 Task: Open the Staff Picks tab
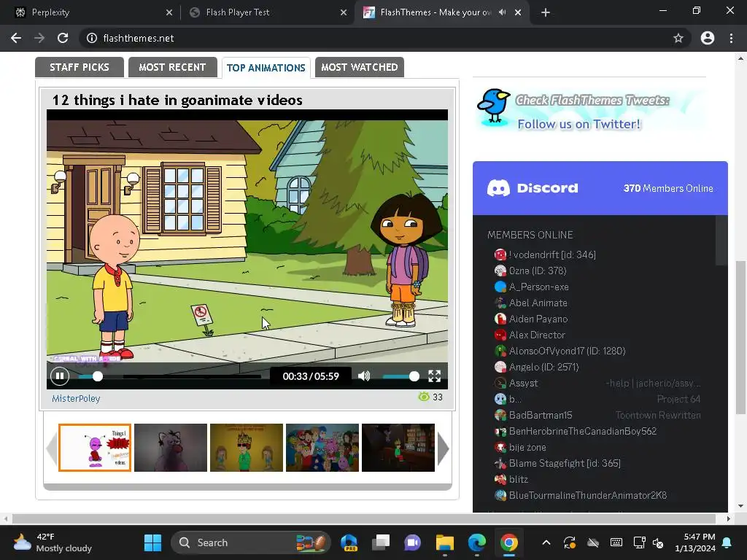click(80, 67)
